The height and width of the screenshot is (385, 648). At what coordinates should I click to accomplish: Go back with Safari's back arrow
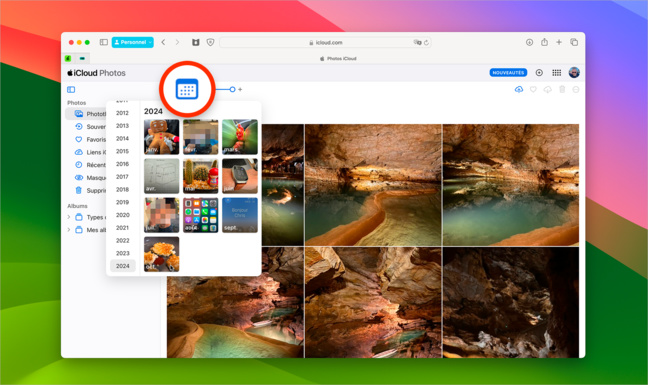163,42
